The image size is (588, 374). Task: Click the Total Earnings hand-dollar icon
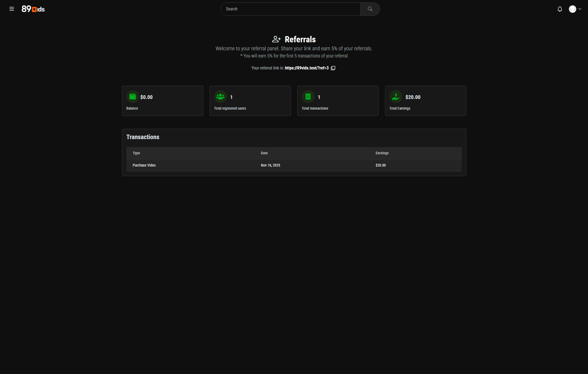[x=396, y=97]
